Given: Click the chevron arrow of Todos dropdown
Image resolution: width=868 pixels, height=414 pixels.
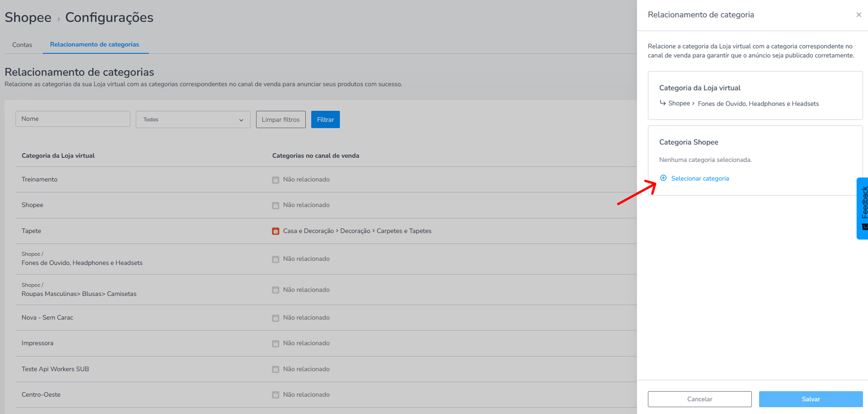Looking at the screenshot, I should coord(241,120).
